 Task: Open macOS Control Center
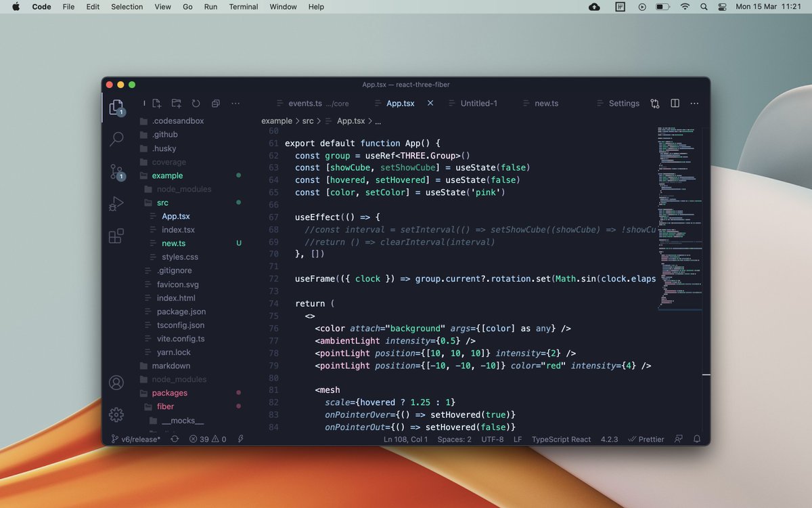(x=721, y=7)
